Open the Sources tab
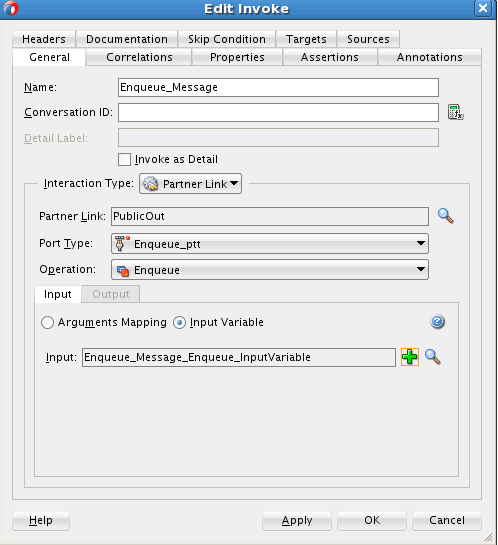Image resolution: width=498 pixels, height=545 pixels. pos(368,39)
